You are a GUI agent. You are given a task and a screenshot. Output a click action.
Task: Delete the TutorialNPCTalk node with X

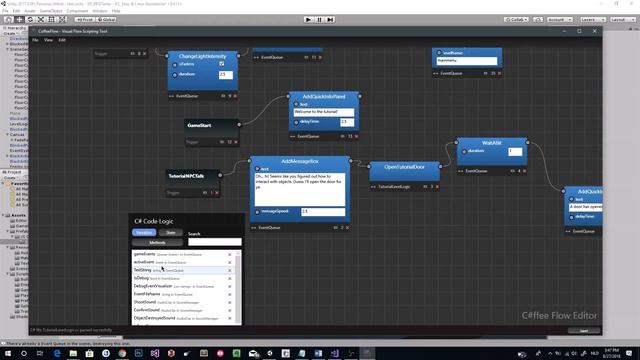tap(217, 193)
